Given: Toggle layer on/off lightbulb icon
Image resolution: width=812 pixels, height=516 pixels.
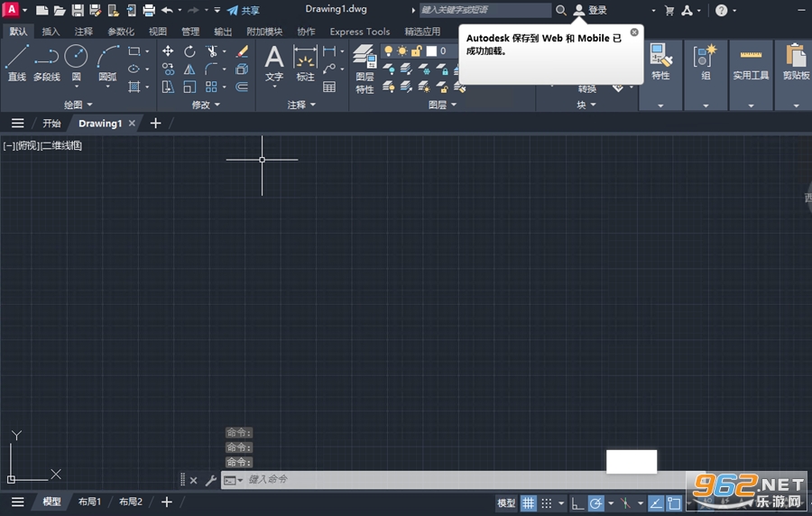Looking at the screenshot, I should click(x=388, y=51).
